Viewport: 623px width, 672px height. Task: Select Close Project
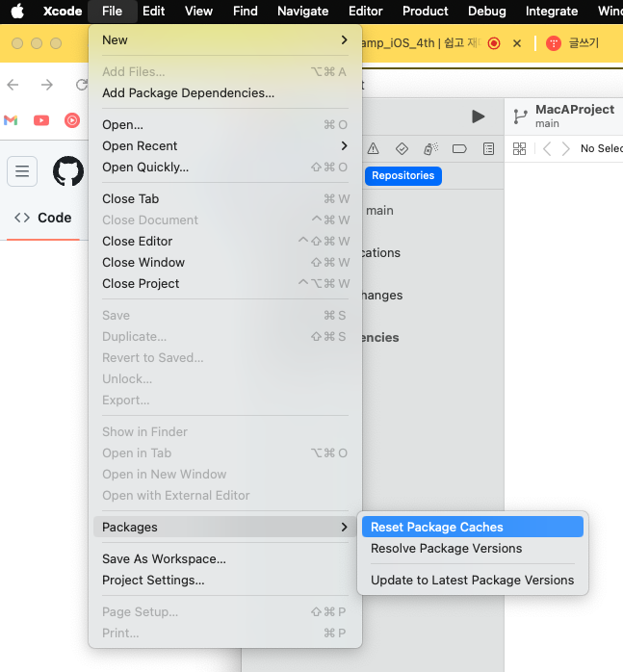coord(225,284)
